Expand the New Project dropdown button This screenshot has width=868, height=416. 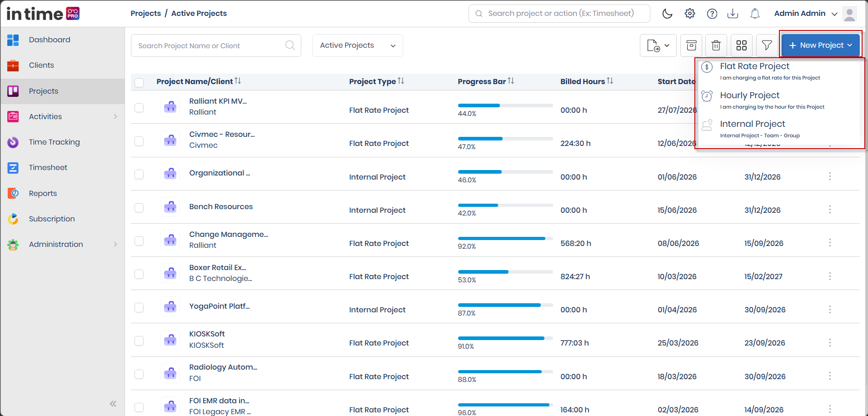tap(821, 45)
